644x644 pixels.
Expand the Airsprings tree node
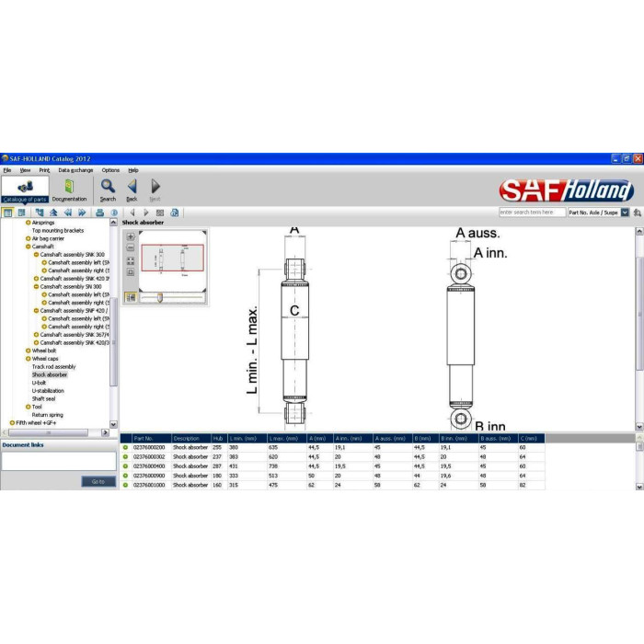click(x=28, y=223)
